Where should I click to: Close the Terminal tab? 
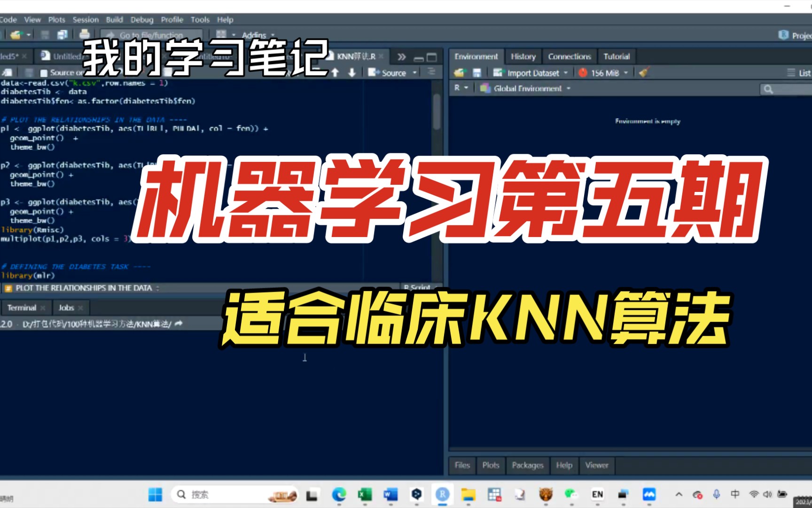(43, 308)
